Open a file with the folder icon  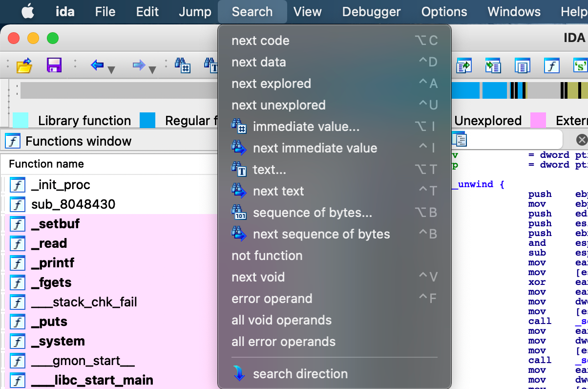[x=24, y=65]
